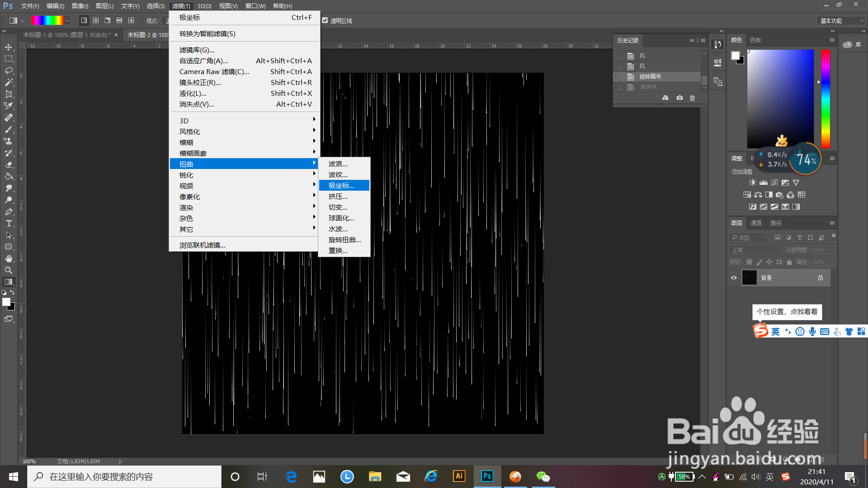Click the delete state trash icon in History
The width and height of the screenshot is (868, 488).
coord(692,98)
